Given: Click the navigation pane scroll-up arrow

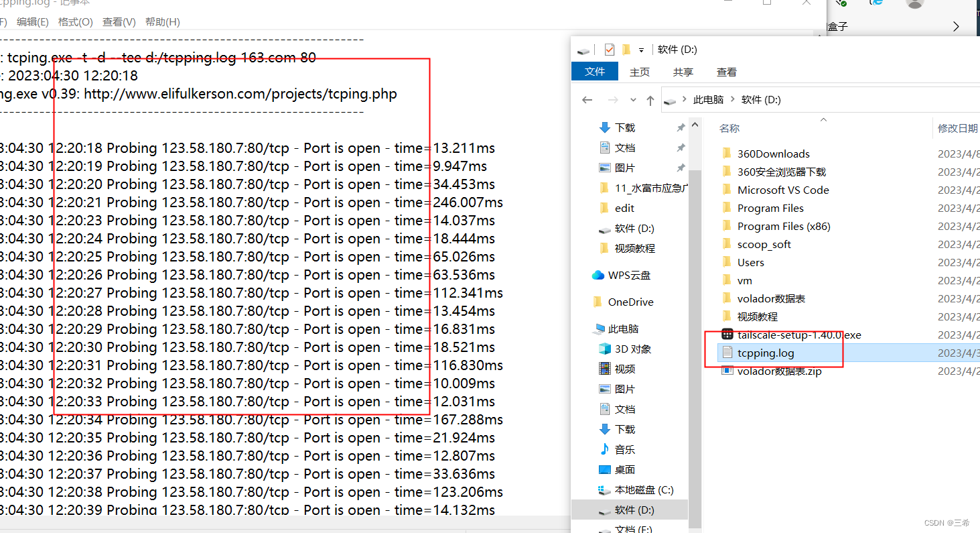Looking at the screenshot, I should (695, 125).
